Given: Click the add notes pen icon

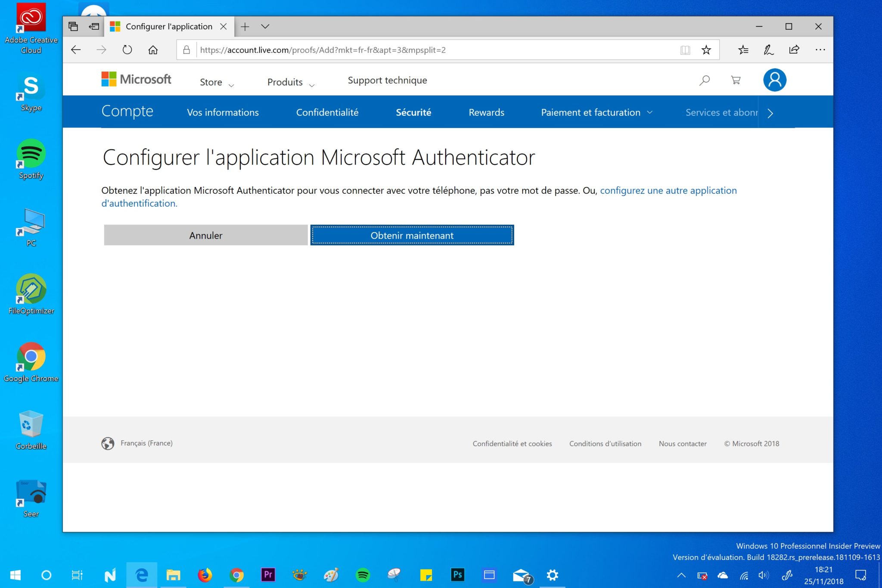Looking at the screenshot, I should click(769, 50).
